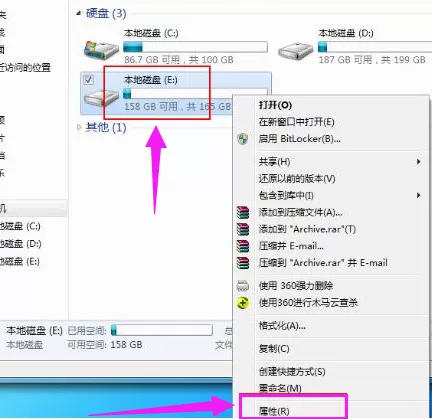
Task: Click WinRAR icon beside 添加到 "Archive.rar"(T)
Action: 243,229
